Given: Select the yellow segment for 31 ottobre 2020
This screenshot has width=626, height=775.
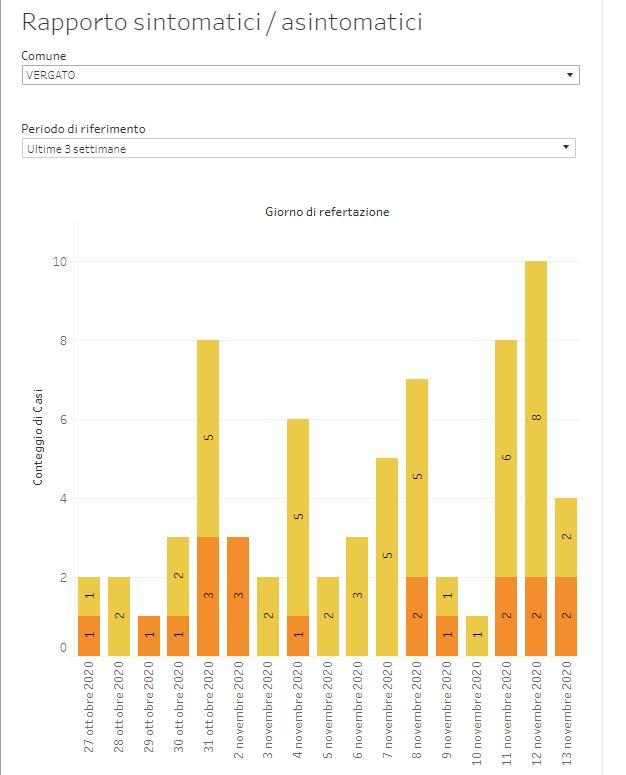Looking at the screenshot, I should (x=208, y=438).
